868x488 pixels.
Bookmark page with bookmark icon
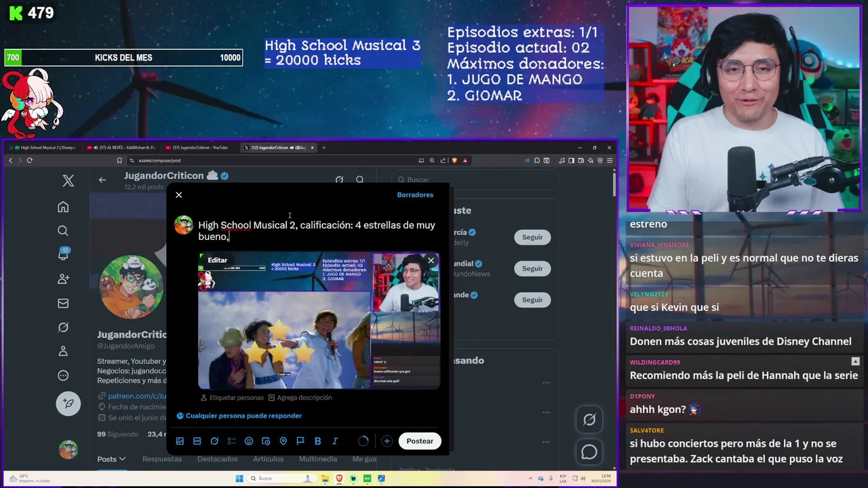click(x=119, y=161)
